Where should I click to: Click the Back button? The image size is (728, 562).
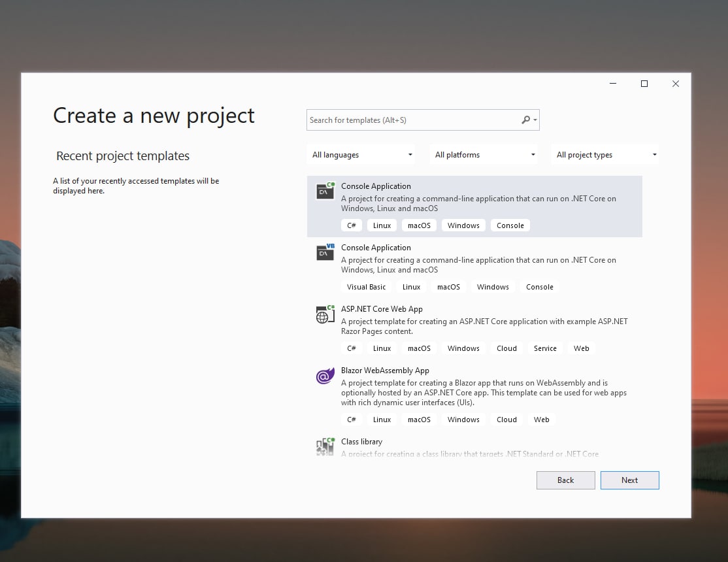(565, 480)
